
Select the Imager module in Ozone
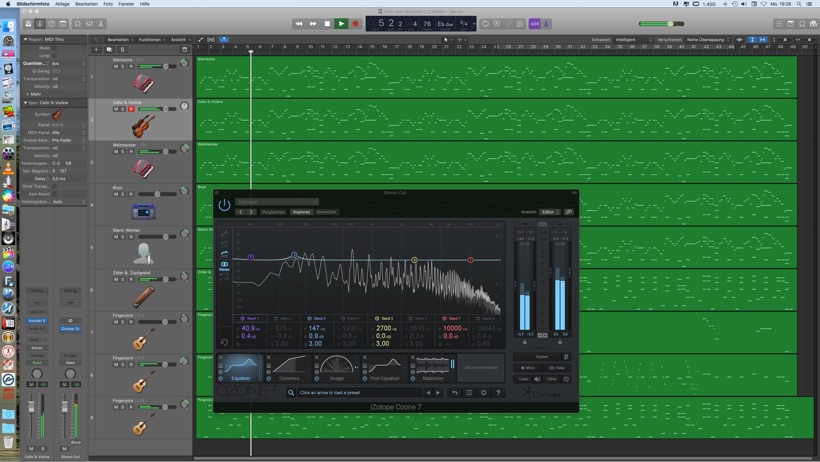[x=337, y=368]
